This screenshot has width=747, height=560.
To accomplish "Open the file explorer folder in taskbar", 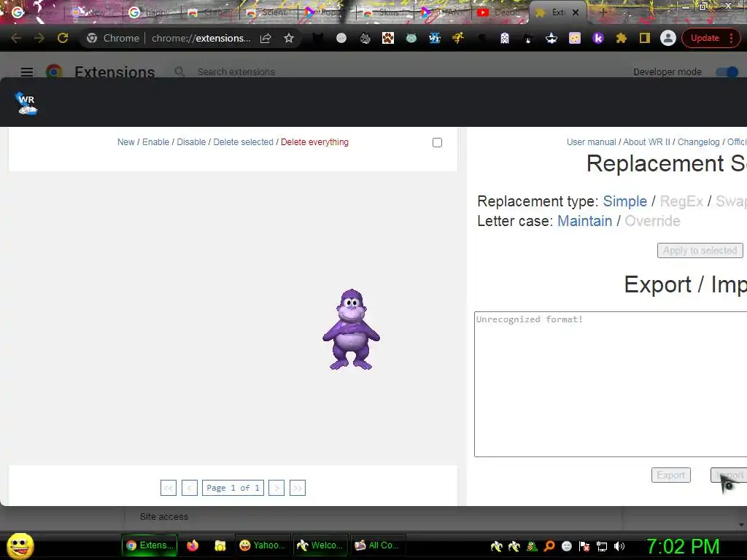I will click(220, 545).
